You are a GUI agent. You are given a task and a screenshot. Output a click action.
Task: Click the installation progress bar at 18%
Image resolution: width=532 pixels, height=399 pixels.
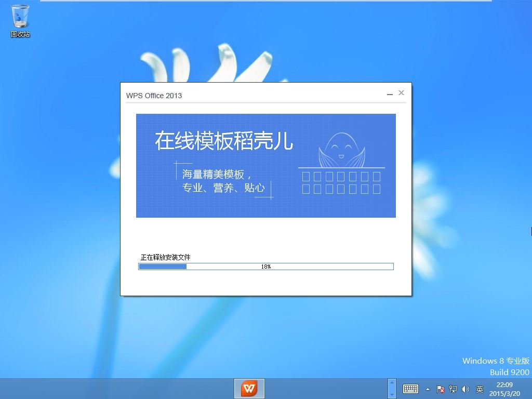tap(266, 267)
